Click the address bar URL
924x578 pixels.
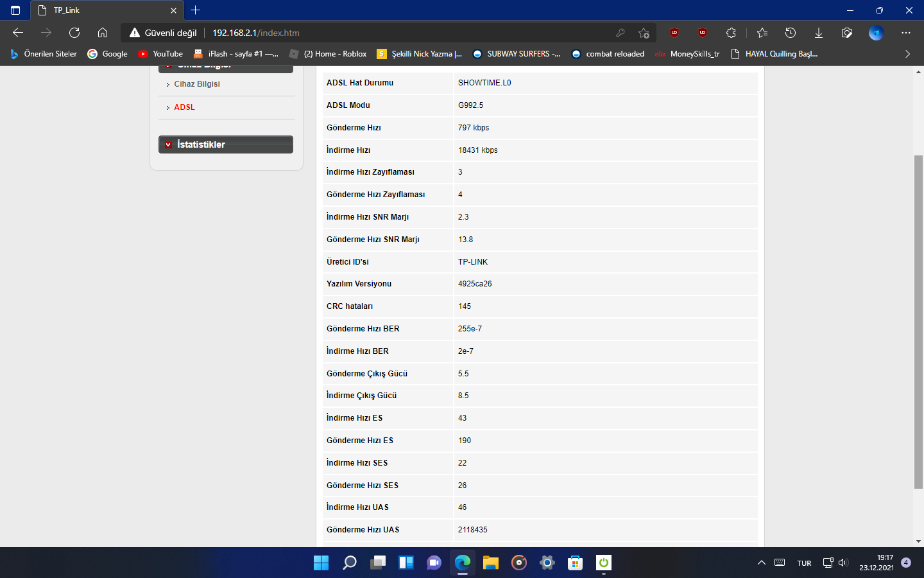(x=256, y=33)
